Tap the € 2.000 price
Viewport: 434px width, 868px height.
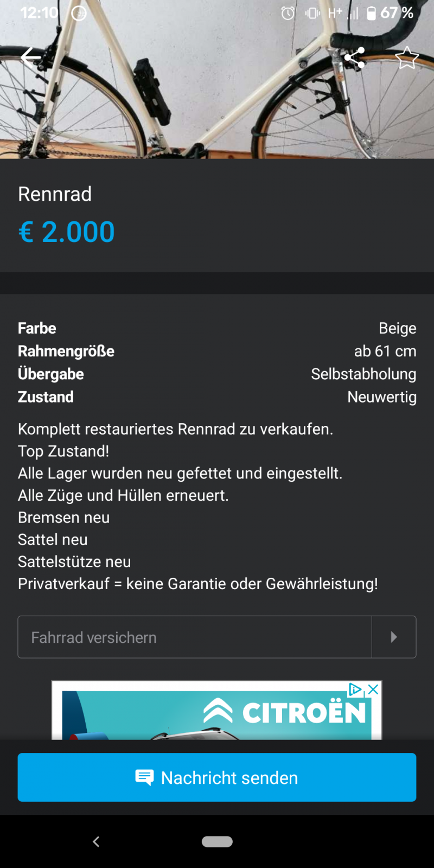66,232
